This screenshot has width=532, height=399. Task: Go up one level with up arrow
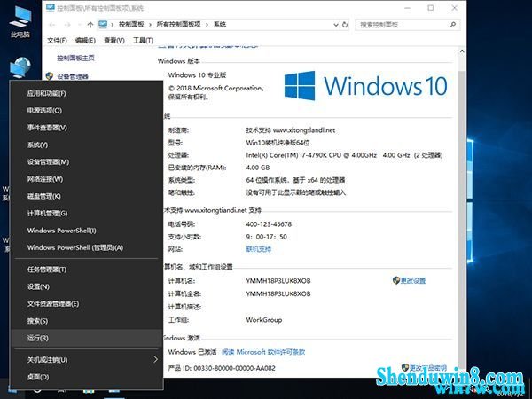click(90, 25)
